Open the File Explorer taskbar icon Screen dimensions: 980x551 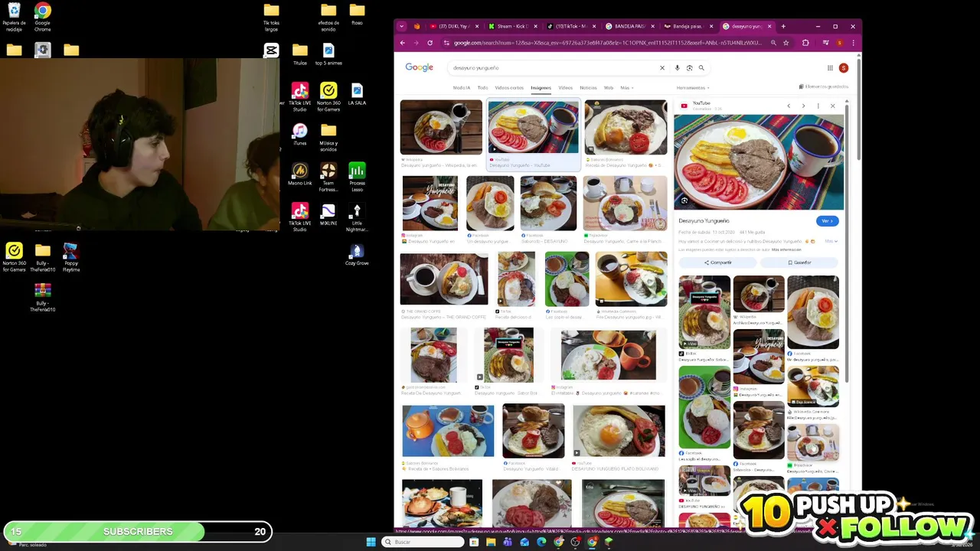click(491, 542)
